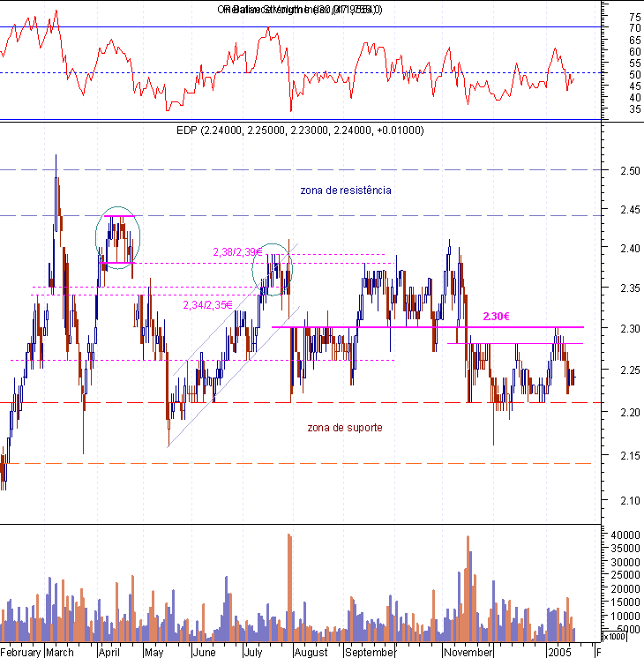Click the 2,34/2,35€ annotation
Screen dimensions: 644x658
tap(207, 304)
